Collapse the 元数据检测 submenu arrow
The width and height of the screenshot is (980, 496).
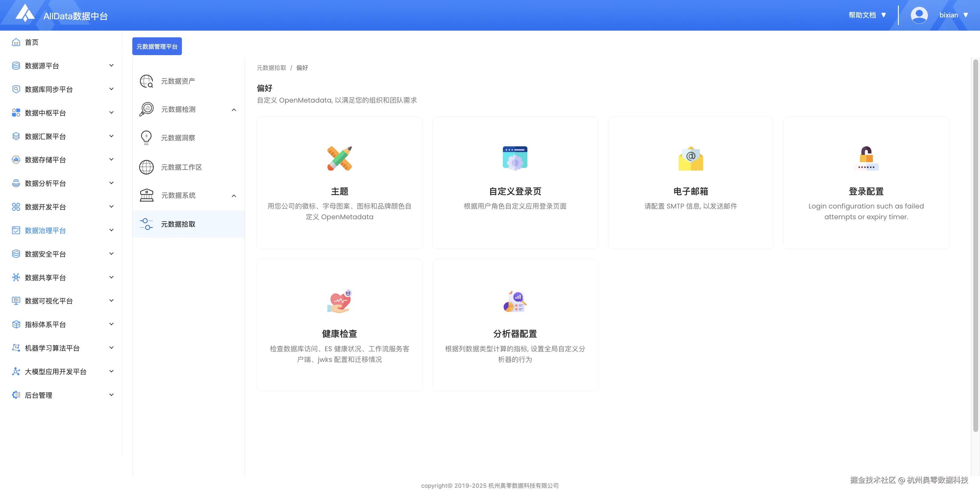234,110
